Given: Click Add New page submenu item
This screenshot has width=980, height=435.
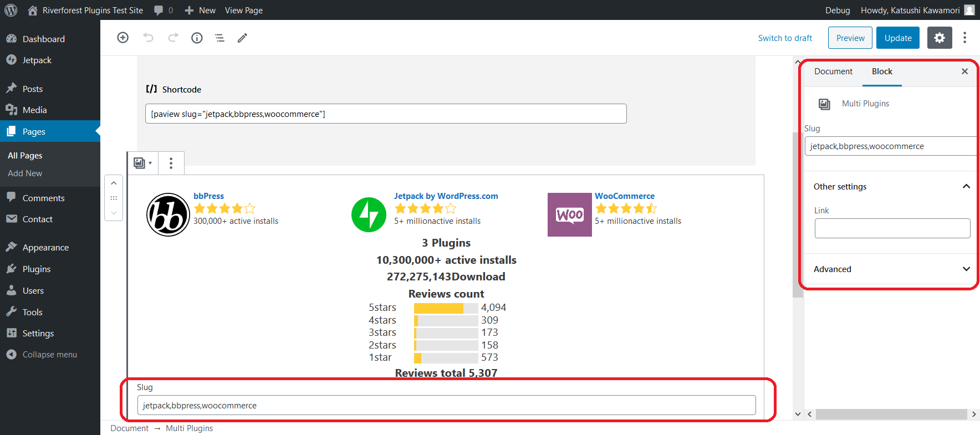Looking at the screenshot, I should (x=25, y=173).
